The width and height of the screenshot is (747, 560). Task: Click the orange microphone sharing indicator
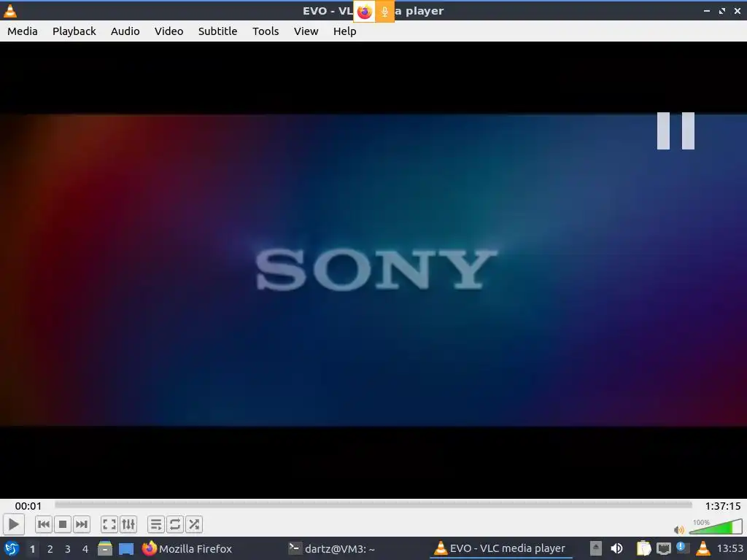pyautogui.click(x=384, y=12)
